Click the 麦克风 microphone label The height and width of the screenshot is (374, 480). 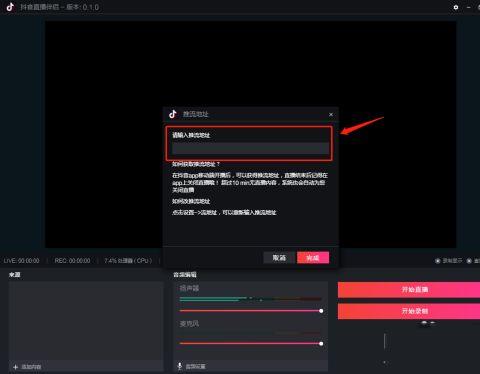[189, 324]
